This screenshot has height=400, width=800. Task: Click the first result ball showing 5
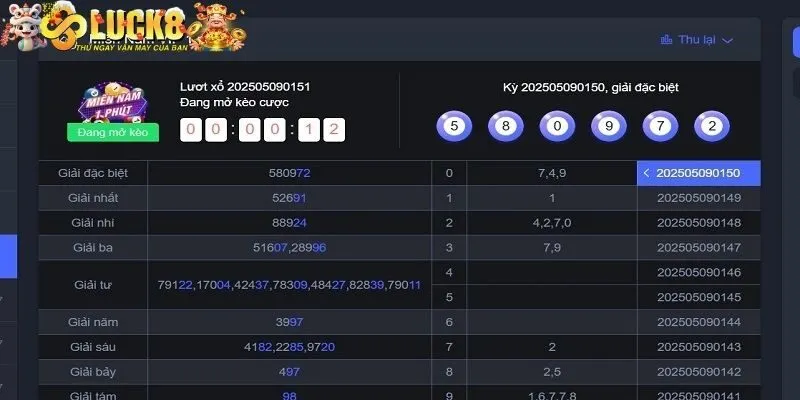[453, 126]
